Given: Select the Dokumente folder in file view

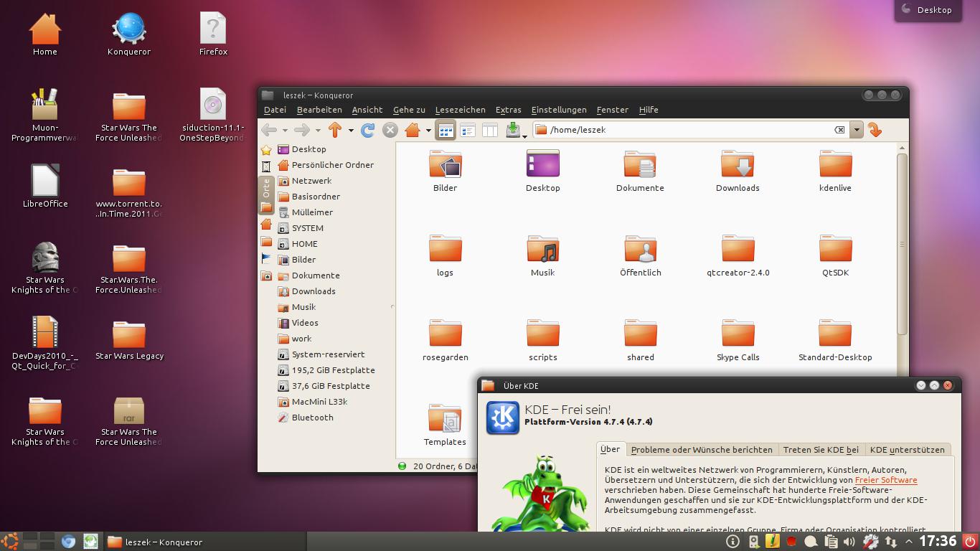Looking at the screenshot, I should [640, 171].
